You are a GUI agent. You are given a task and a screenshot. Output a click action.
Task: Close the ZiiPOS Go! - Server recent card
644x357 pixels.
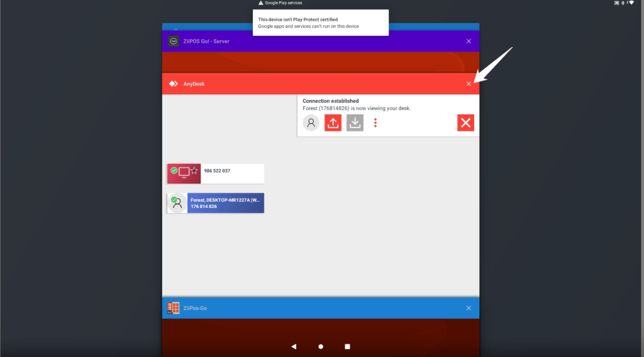[x=469, y=41]
